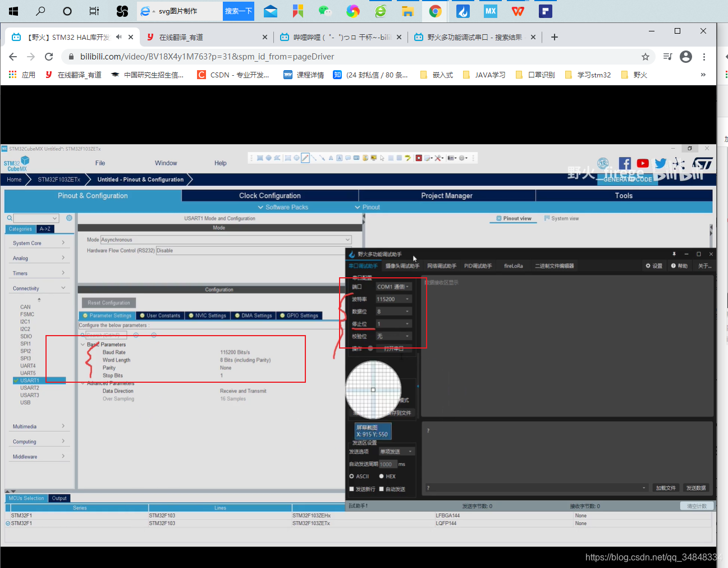Switch to Chrome taskbar icon
The width and height of the screenshot is (728, 568).
click(435, 11)
